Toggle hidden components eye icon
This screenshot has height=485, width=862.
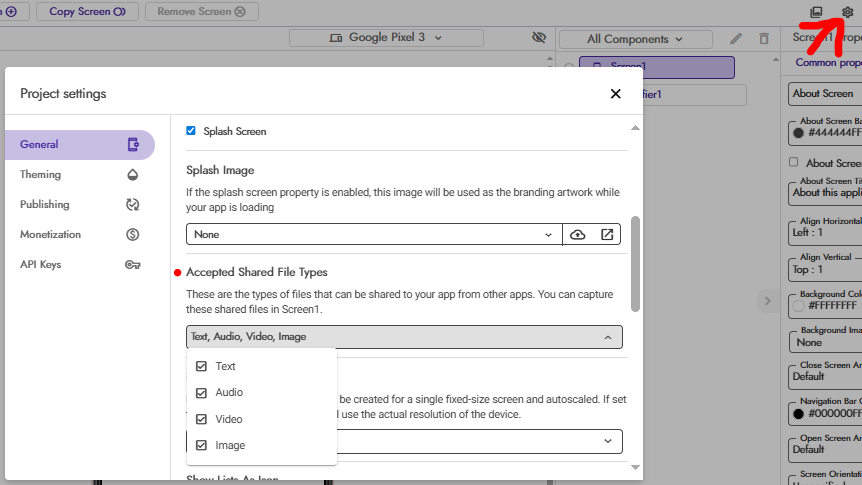coord(539,38)
